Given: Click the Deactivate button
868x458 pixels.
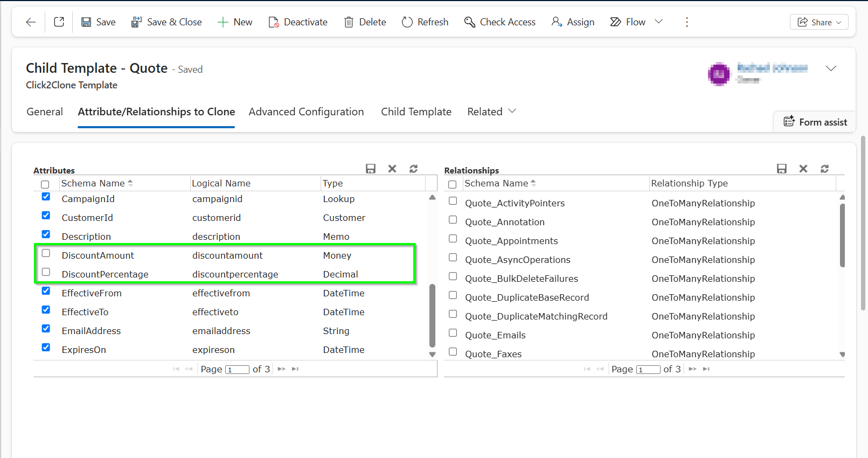Looking at the screenshot, I should [x=298, y=22].
